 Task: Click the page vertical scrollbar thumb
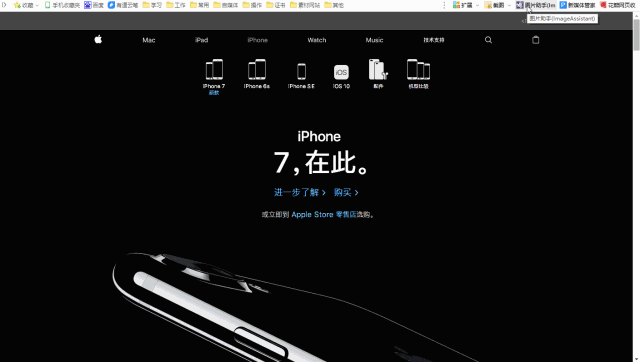636,34
